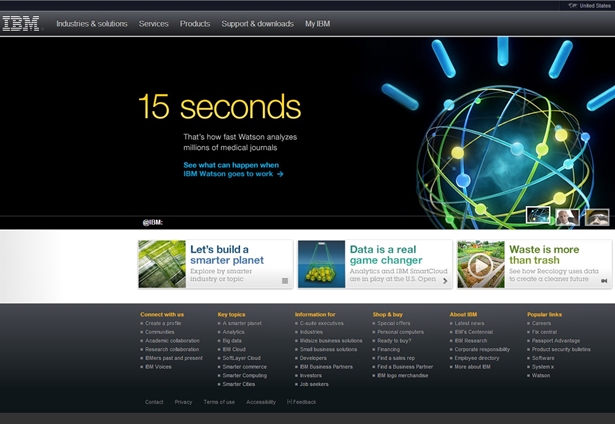Screen dimensions: 615x424
Task: Open Special offers link
Action: point(394,323)
